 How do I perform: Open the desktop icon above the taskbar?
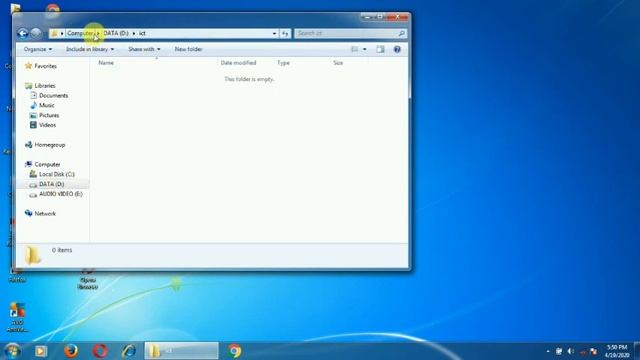pos(17,317)
